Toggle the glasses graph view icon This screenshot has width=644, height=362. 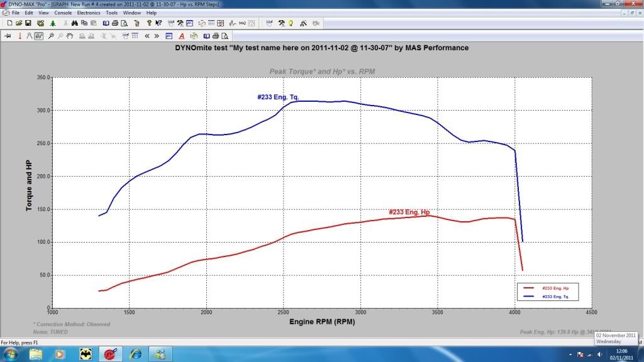pos(38,36)
